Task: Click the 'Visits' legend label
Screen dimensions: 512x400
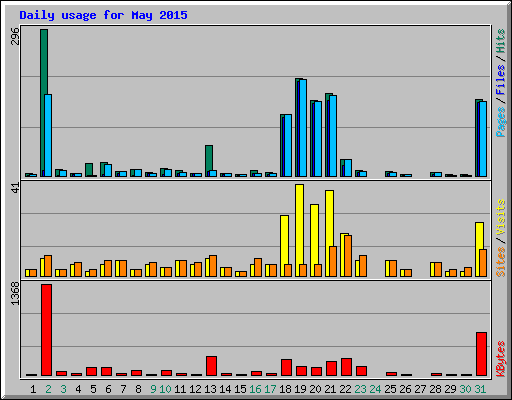Action: (x=500, y=217)
